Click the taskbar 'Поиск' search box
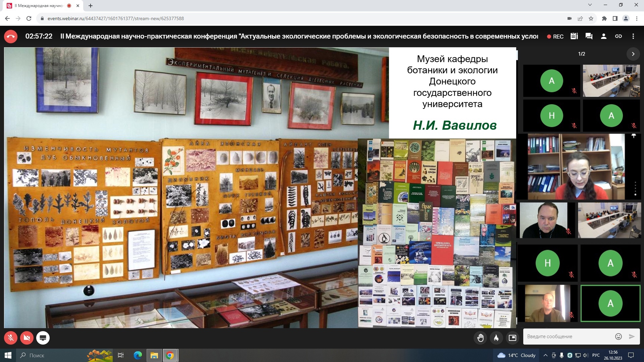Viewport: 644px width, 362px height. point(64,355)
